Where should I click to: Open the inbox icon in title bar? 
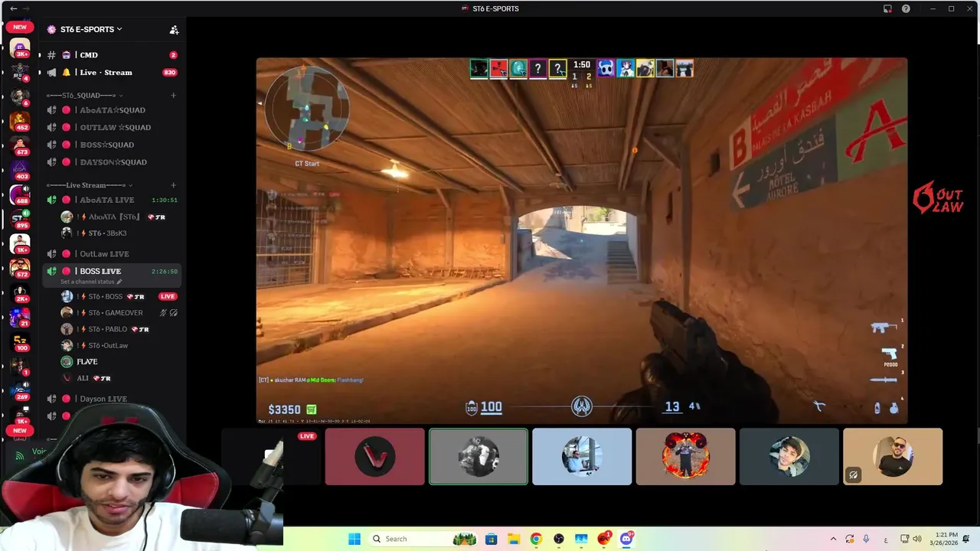[x=887, y=8]
